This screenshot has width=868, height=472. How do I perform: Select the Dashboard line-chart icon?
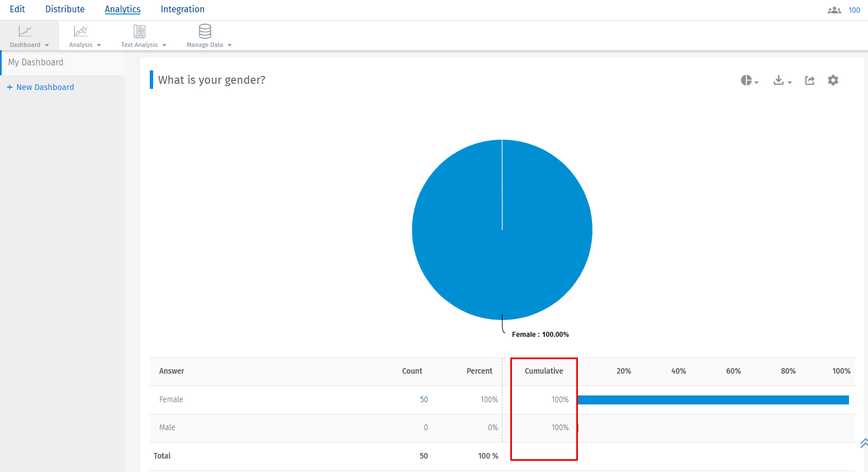tap(25, 31)
